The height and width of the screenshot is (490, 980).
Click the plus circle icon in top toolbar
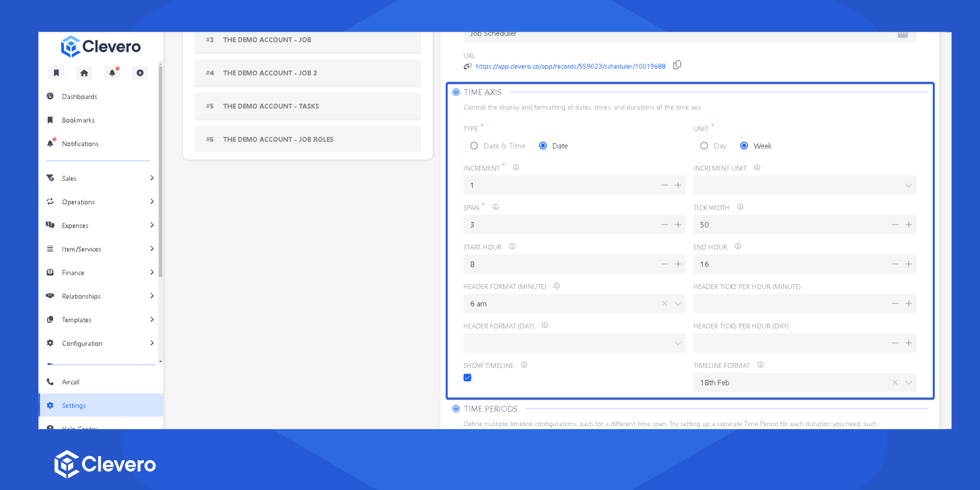[x=140, y=73]
